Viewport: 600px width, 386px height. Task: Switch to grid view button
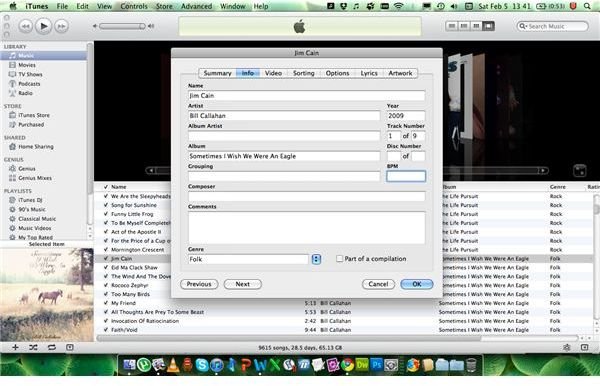[x=476, y=26]
